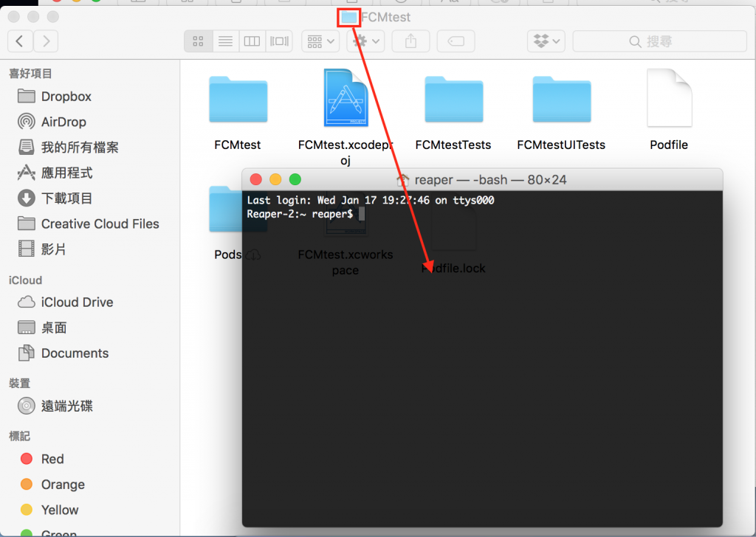Image resolution: width=756 pixels, height=537 pixels.
Task: Open the Dropbox toolbar dropdown
Action: point(546,41)
